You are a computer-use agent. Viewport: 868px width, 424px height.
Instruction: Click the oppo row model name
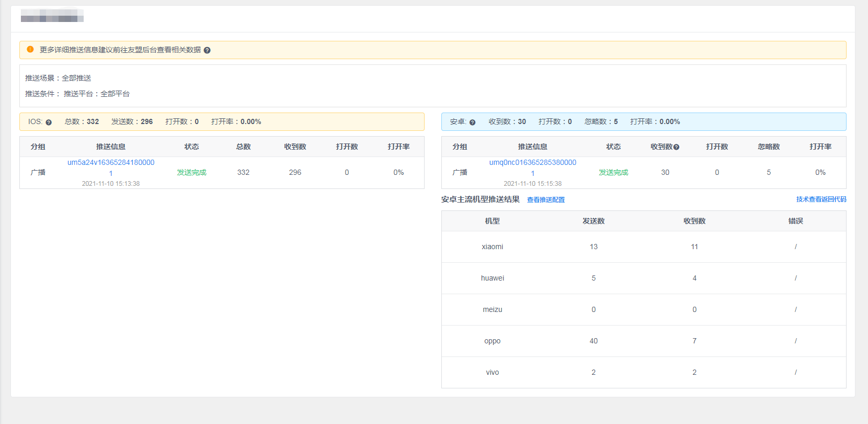pos(493,341)
